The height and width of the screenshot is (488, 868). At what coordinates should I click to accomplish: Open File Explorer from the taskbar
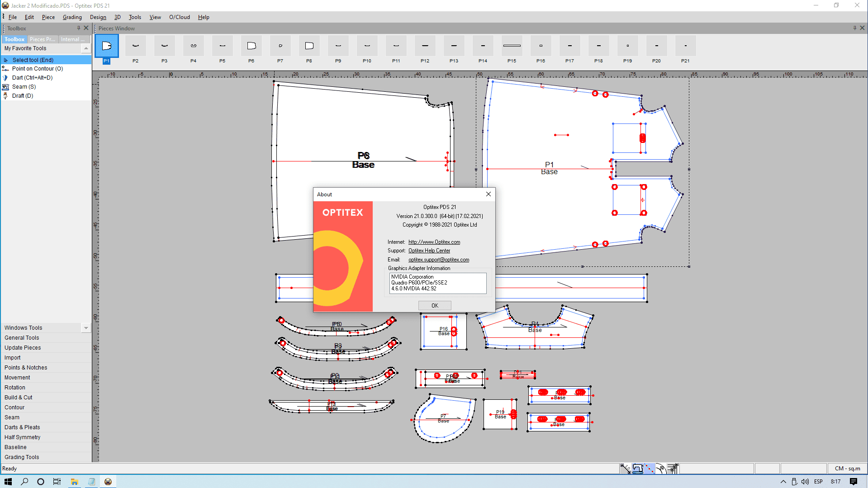tap(74, 482)
